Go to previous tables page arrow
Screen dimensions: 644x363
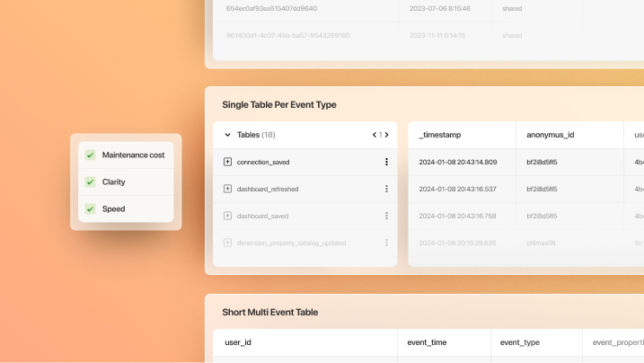375,135
